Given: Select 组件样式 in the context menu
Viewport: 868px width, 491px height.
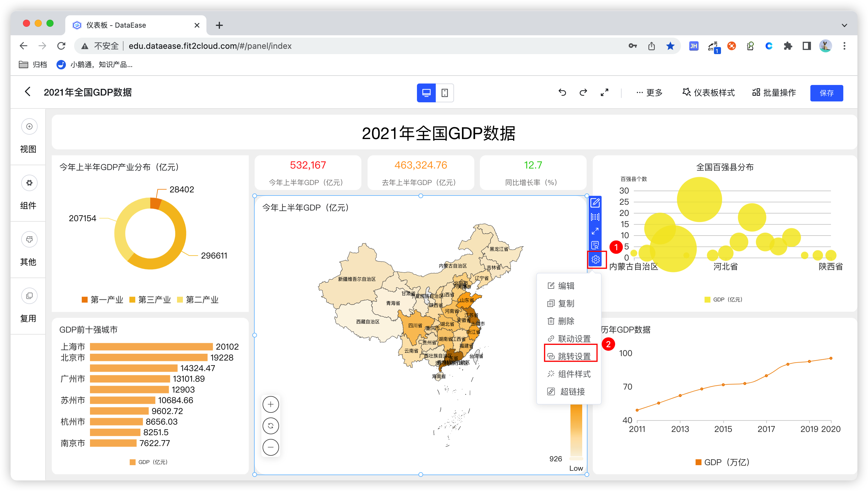Looking at the screenshot, I should pos(569,374).
